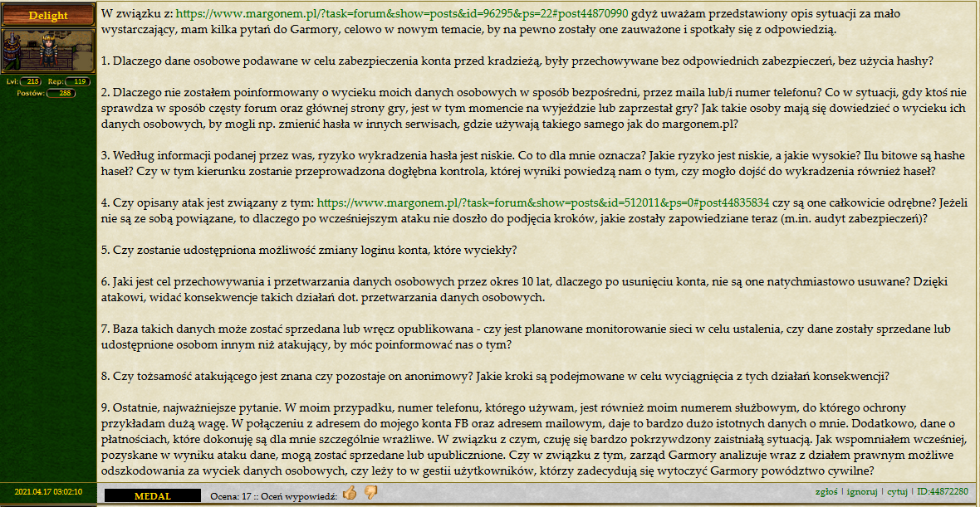Give the post a thumbs down rating
The image size is (980, 507).
point(370,493)
